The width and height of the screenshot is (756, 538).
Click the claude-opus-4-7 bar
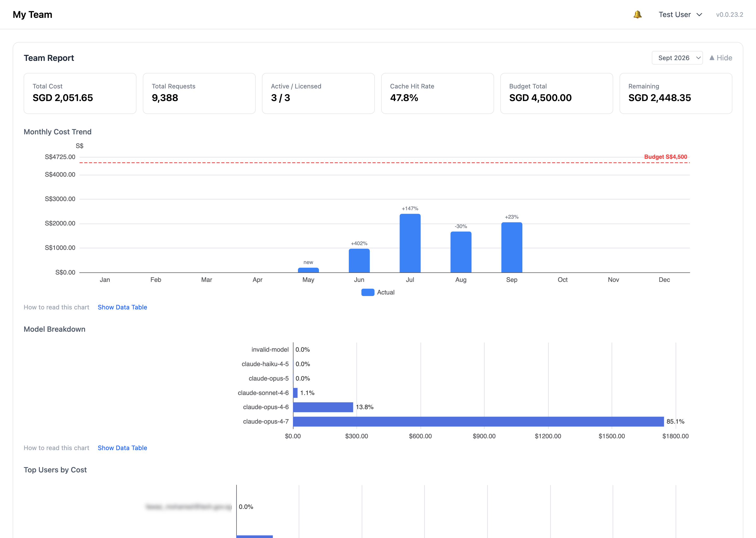478,421
